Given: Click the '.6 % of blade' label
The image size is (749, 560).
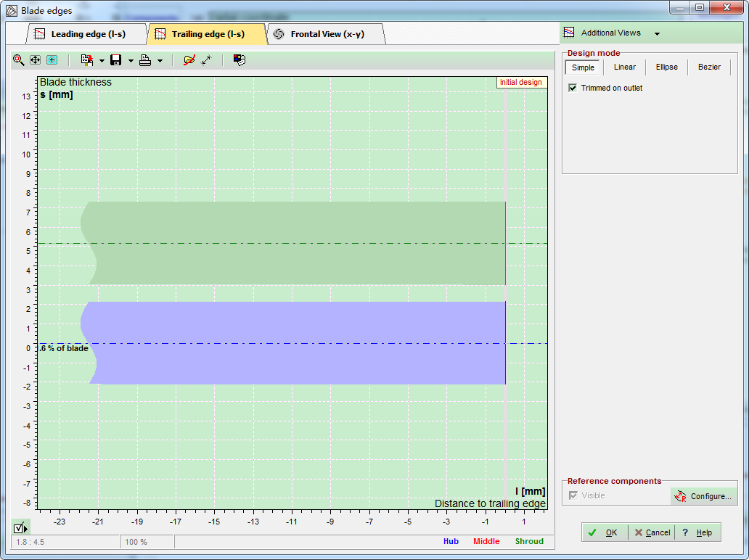Looking at the screenshot, I should pos(64,348).
